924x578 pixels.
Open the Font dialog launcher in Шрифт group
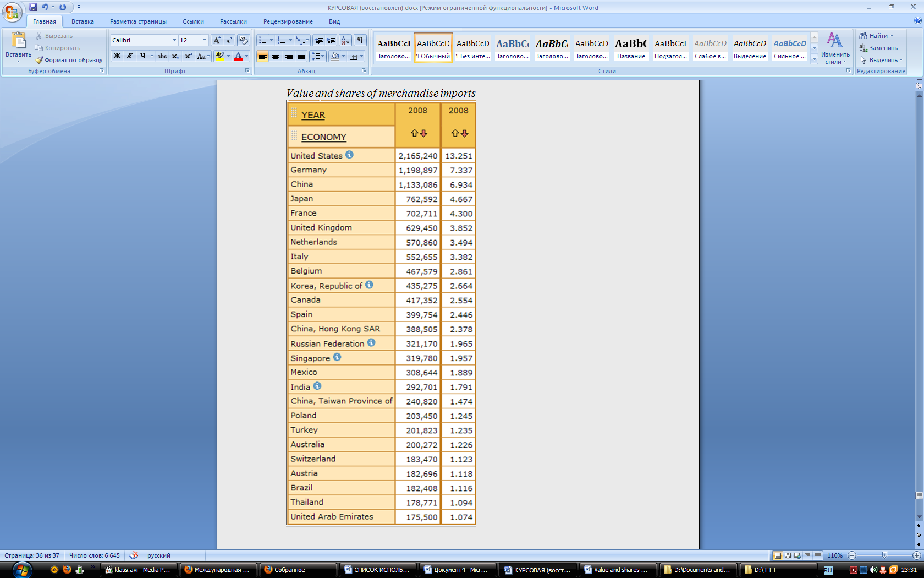point(248,71)
